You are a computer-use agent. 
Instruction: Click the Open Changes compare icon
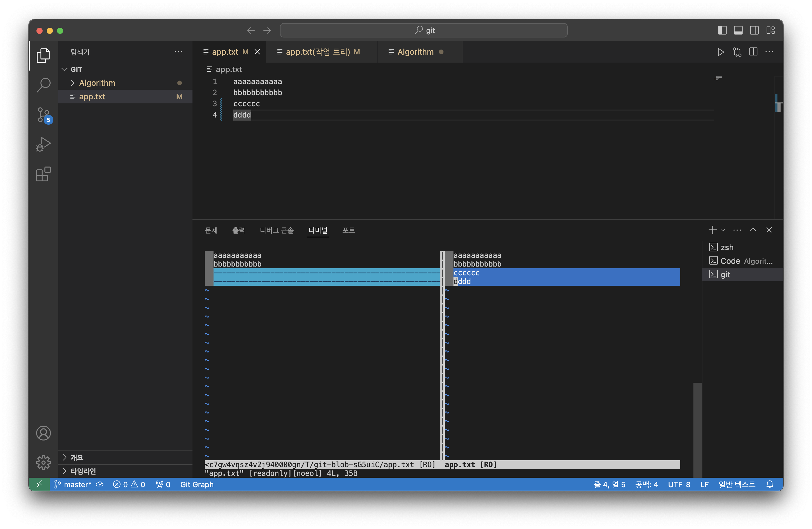click(737, 52)
